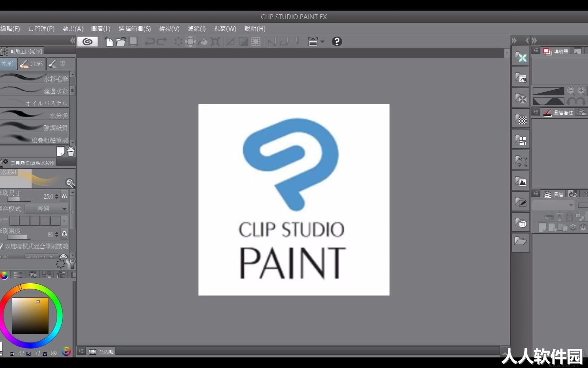
Task: Open the 圖層(L) menu
Action: pyautogui.click(x=101, y=29)
